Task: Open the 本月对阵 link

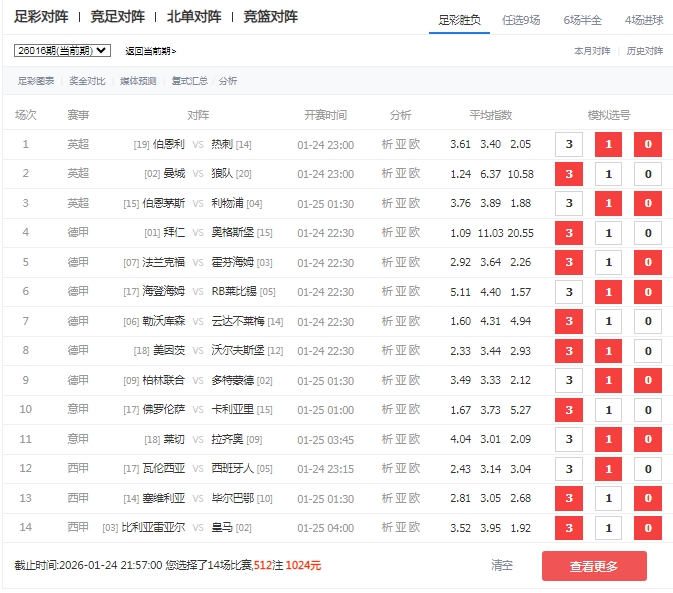Action: coord(592,50)
